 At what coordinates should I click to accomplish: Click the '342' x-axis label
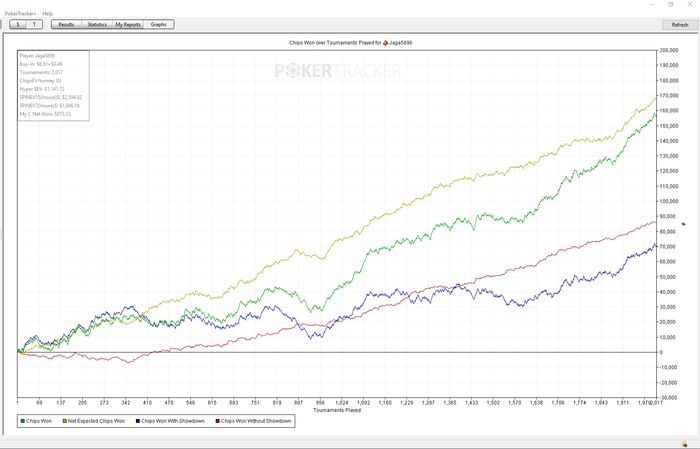click(x=126, y=403)
